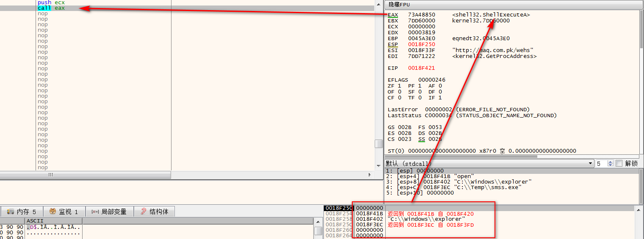The image size is (644, 239).
Task: Select the EAX register value 73A48850
Action: (x=421, y=15)
